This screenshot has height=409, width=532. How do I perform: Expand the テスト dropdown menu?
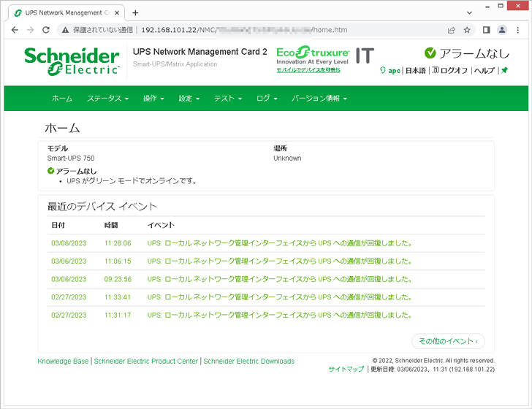(x=228, y=99)
